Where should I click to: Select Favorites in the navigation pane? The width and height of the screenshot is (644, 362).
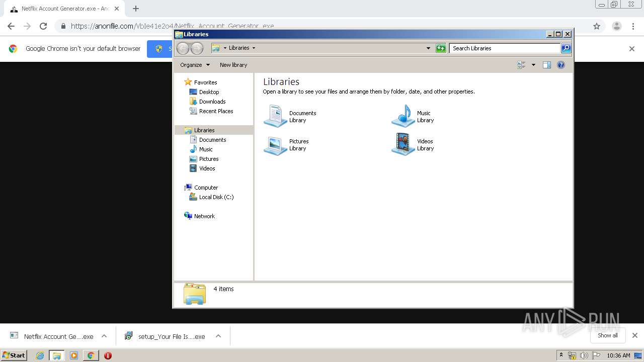(x=205, y=82)
